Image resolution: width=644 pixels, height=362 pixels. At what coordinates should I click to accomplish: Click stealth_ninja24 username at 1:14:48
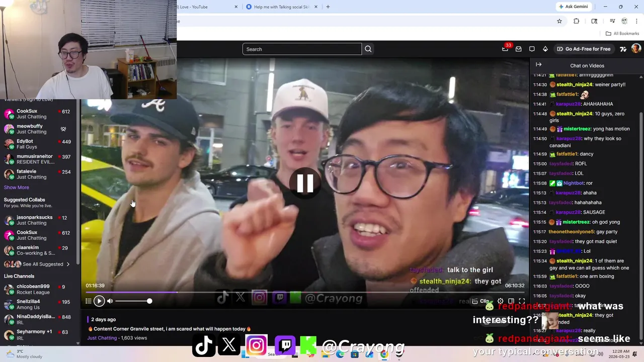coord(575,114)
